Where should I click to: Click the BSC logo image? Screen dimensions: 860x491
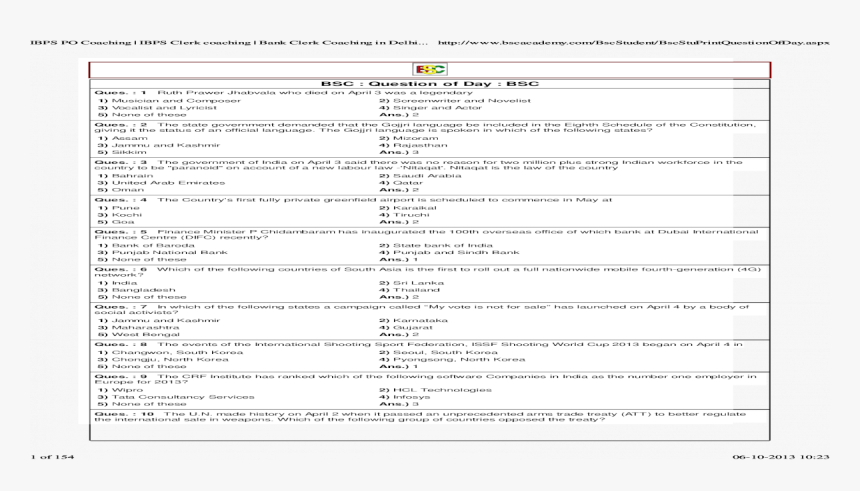coord(430,69)
